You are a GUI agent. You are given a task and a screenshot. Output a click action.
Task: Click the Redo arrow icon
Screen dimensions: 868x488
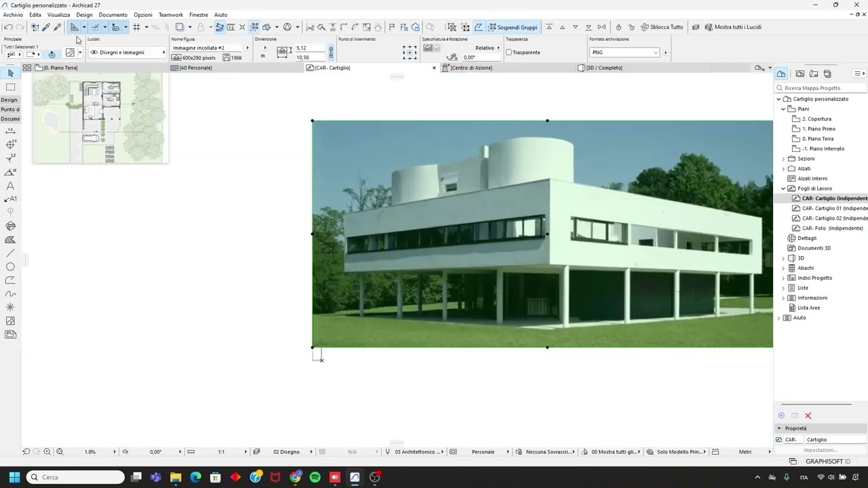coord(20,27)
